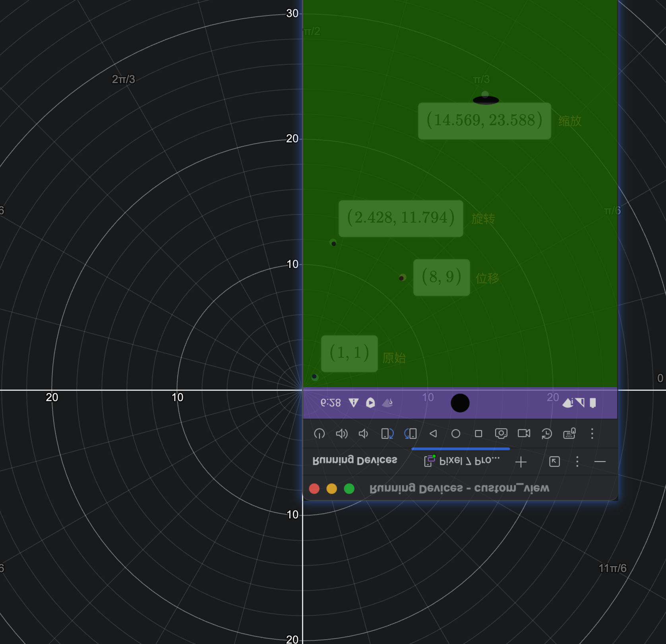The image size is (666, 644).
Task: Open snapshots via the clock history icon
Action: click(x=547, y=433)
